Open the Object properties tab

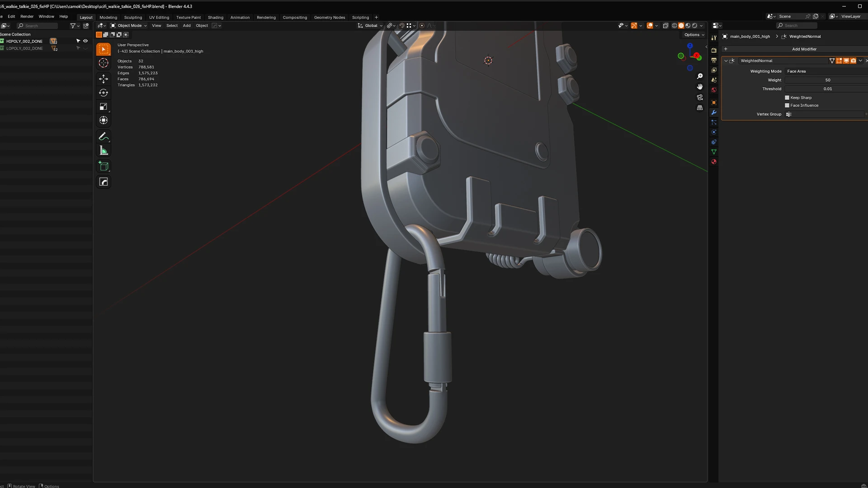[714, 103]
